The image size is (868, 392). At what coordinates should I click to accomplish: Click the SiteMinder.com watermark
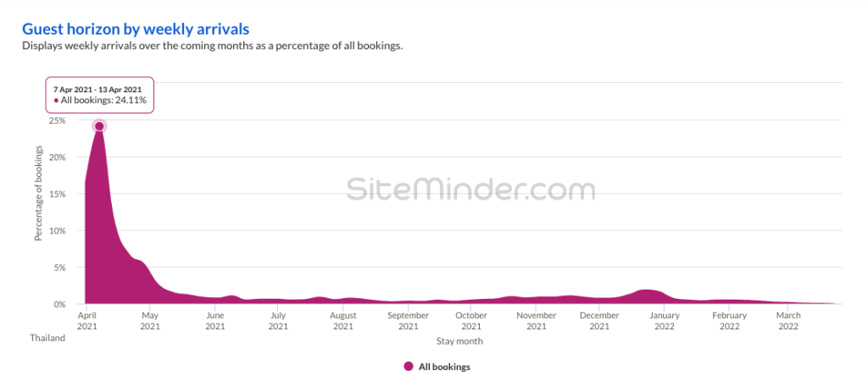[x=470, y=189]
